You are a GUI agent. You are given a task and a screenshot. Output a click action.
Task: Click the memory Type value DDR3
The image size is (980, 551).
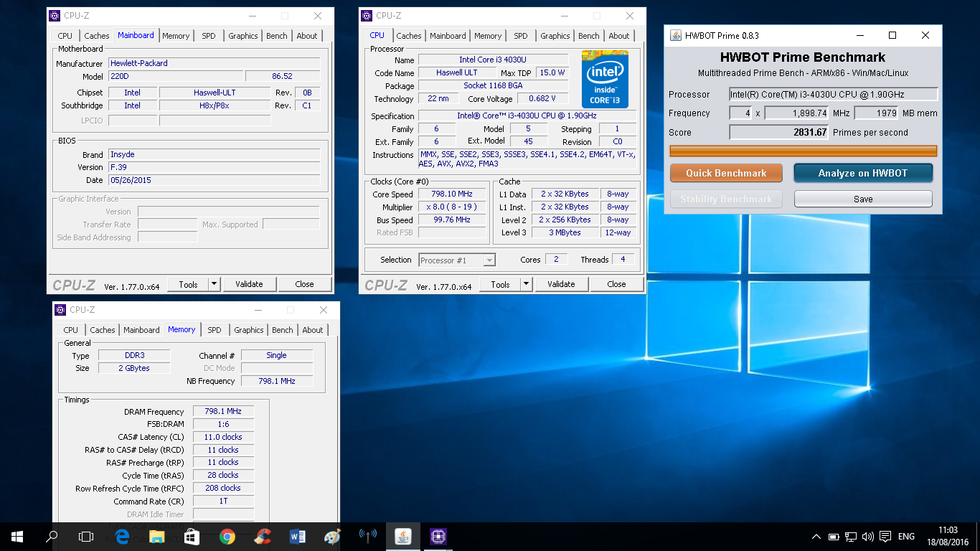[x=133, y=355]
